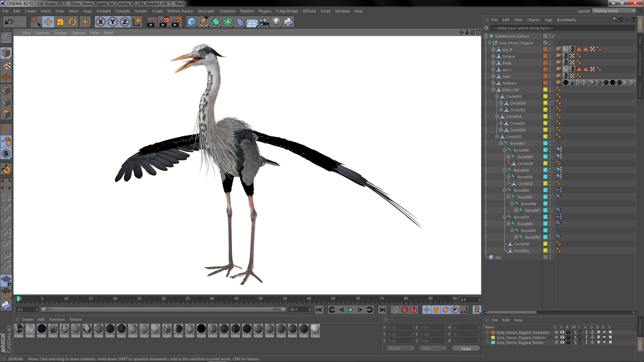Add a Floor environment object icon
Viewport: 644px width, 362px height.
[252, 22]
